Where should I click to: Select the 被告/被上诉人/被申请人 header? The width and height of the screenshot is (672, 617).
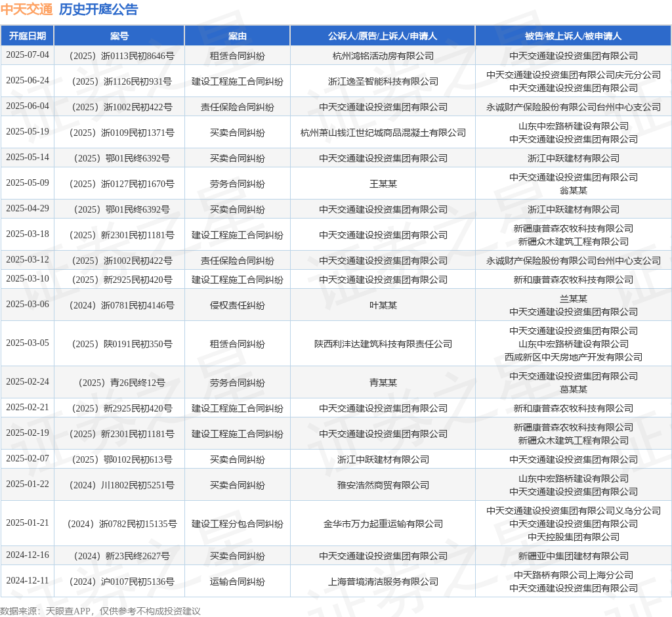click(x=573, y=36)
